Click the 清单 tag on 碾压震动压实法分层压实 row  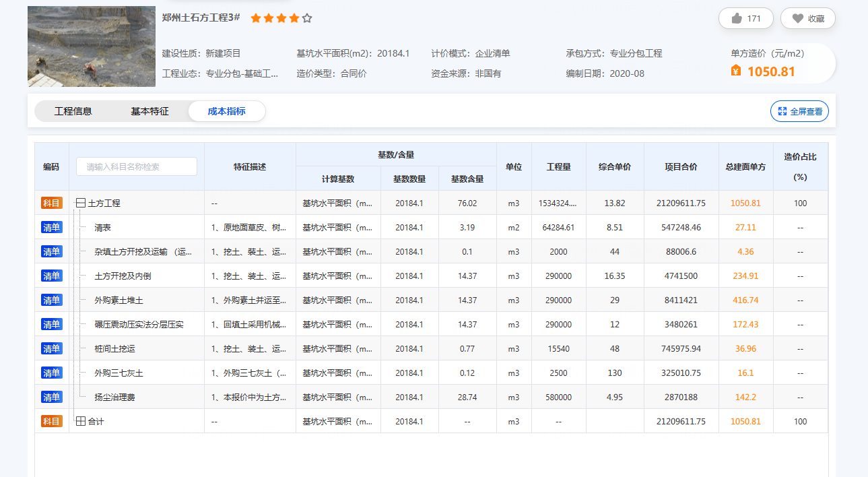(x=52, y=324)
